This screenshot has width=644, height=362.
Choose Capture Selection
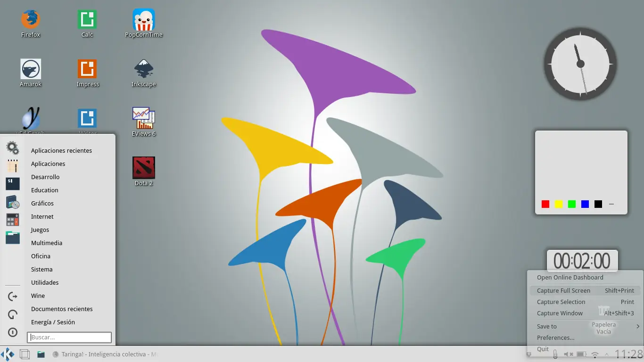[x=585, y=302]
